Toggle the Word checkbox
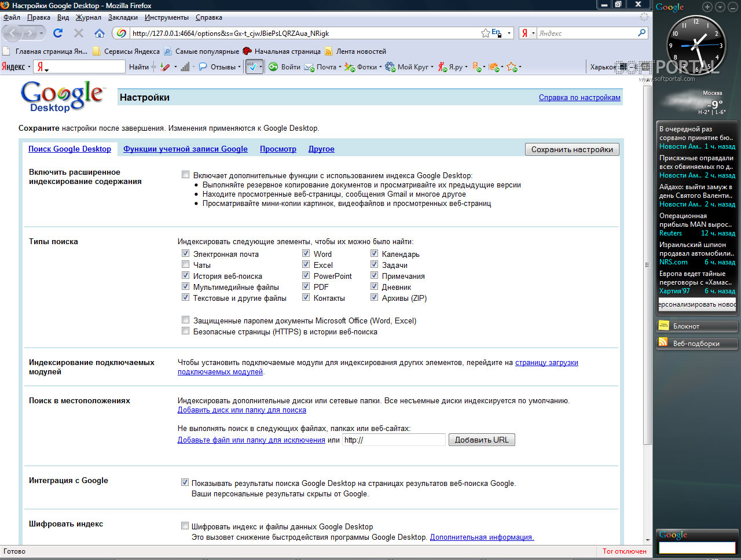741x560 pixels. (x=306, y=253)
